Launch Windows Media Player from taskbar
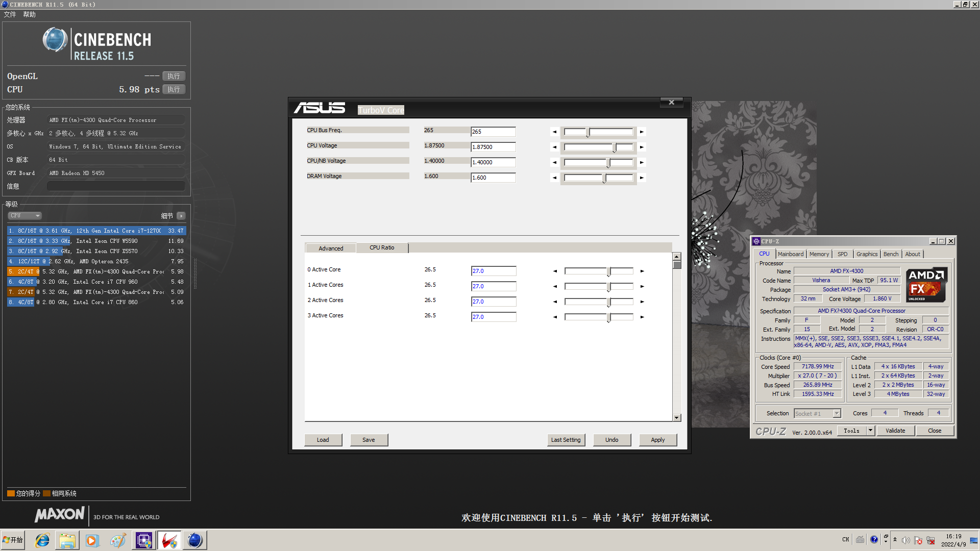The image size is (980, 551). coord(92,540)
